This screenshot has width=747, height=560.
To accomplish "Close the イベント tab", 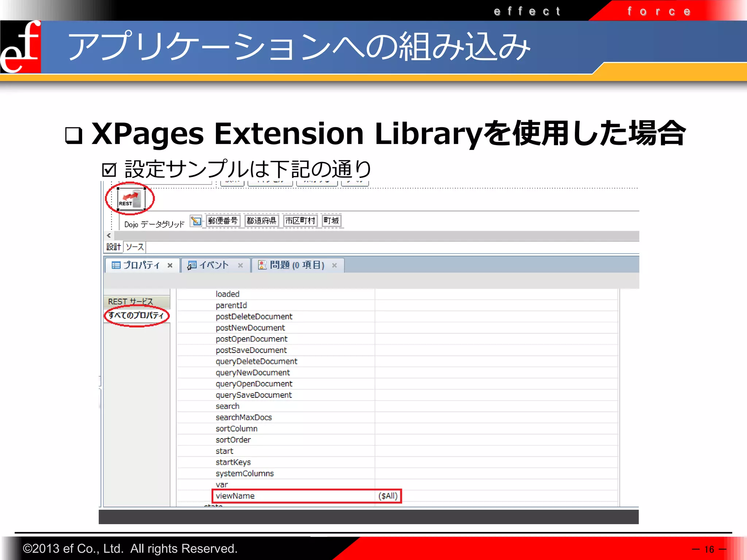I will pos(240,265).
